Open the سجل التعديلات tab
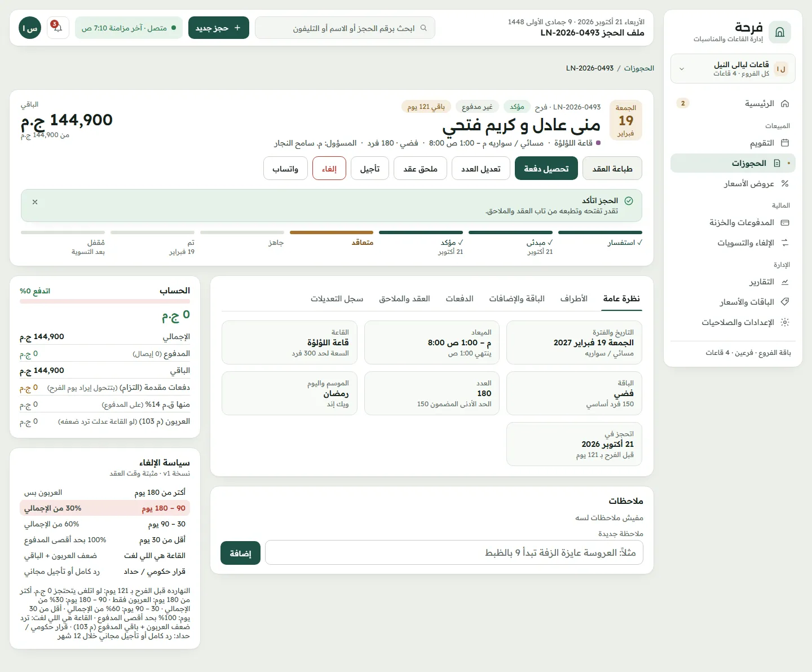Image resolution: width=812 pixels, height=672 pixels. [337, 298]
